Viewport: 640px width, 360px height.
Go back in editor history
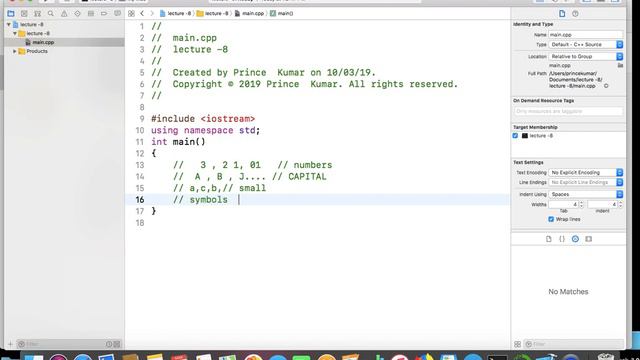click(x=142, y=13)
